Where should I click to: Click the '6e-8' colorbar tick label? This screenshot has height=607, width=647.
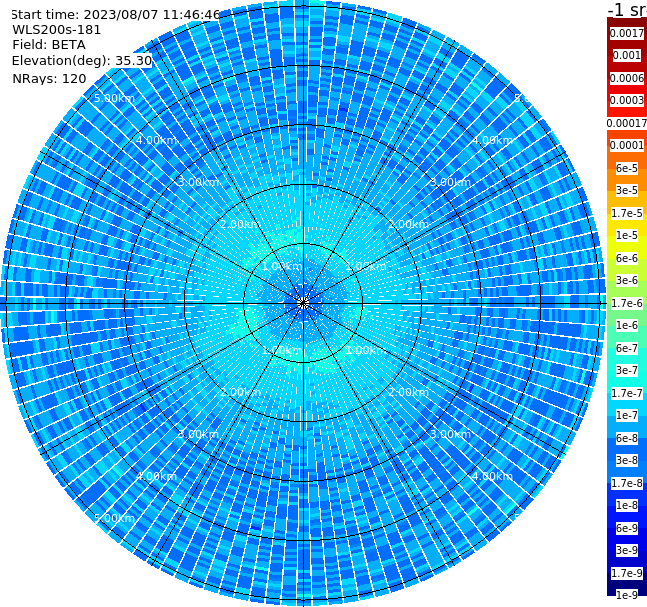tap(627, 438)
